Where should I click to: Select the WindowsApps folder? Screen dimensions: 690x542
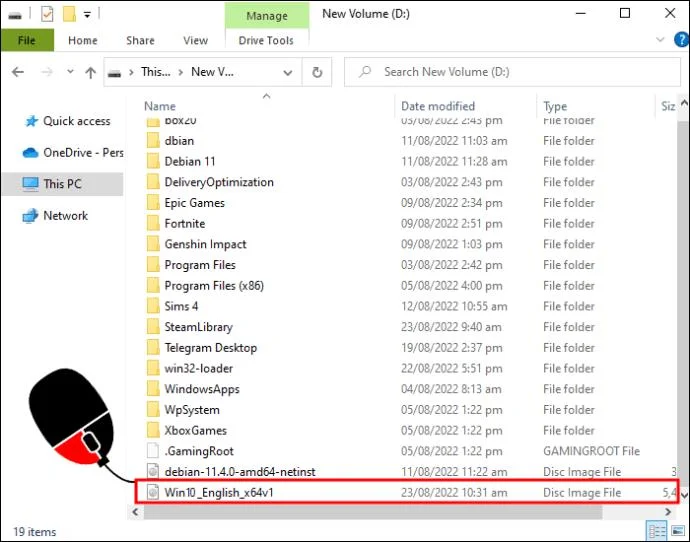click(202, 389)
